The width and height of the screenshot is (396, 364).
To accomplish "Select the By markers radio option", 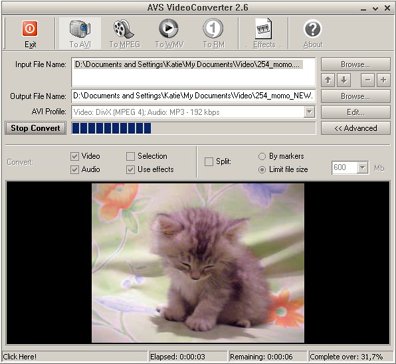I will tap(262, 156).
